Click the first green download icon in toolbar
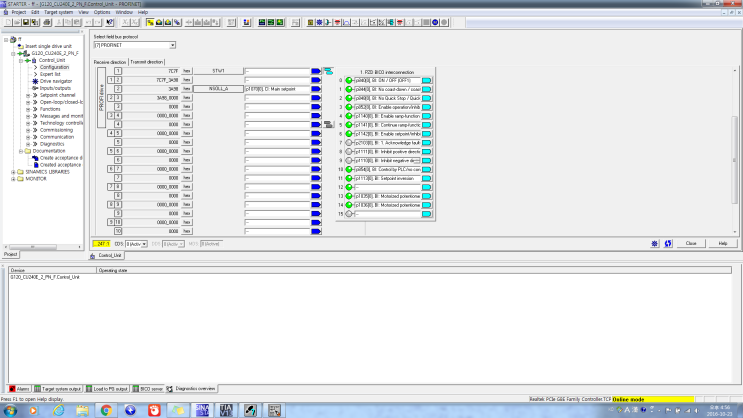Screen dimensions: 743x418 pyautogui.click(x=262, y=22)
